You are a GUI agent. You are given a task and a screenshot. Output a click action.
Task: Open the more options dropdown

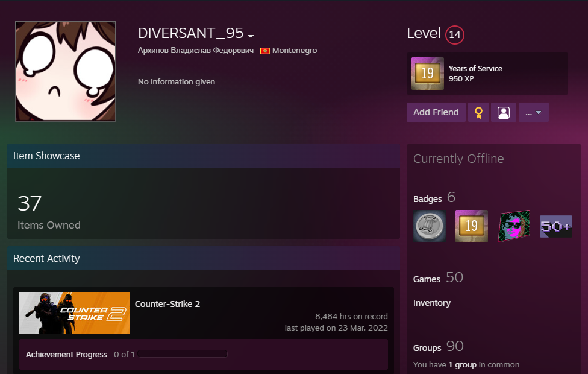(x=533, y=112)
